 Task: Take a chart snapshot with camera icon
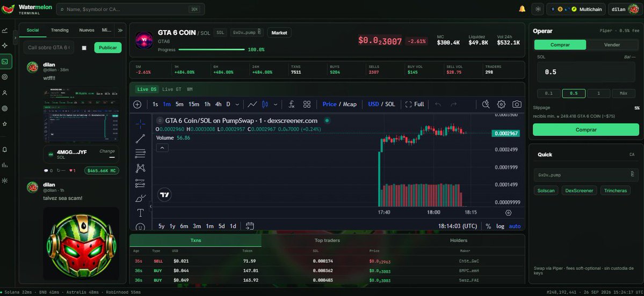pos(517,104)
